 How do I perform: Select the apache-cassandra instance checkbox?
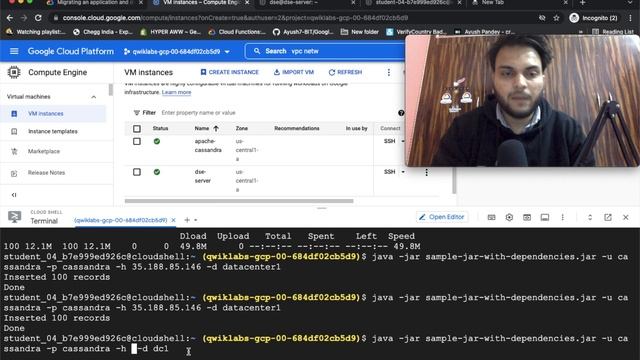pos(137,141)
